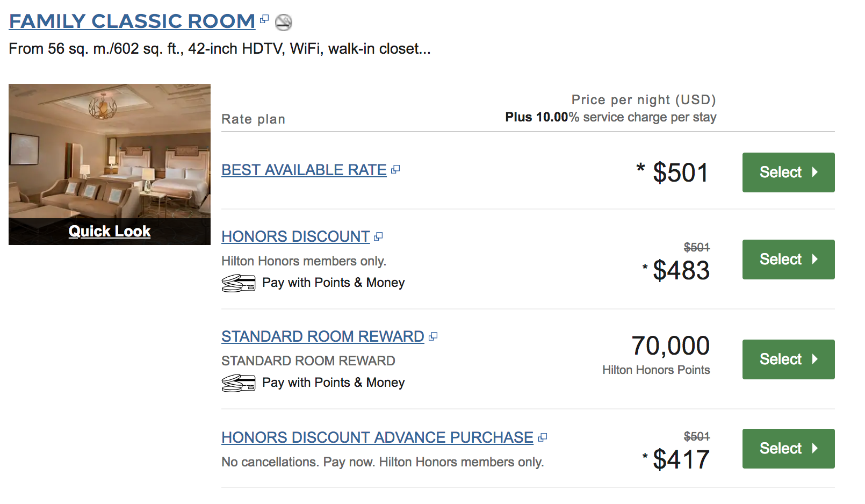
Task: Click the non-smoking icon by room title
Action: point(283,22)
